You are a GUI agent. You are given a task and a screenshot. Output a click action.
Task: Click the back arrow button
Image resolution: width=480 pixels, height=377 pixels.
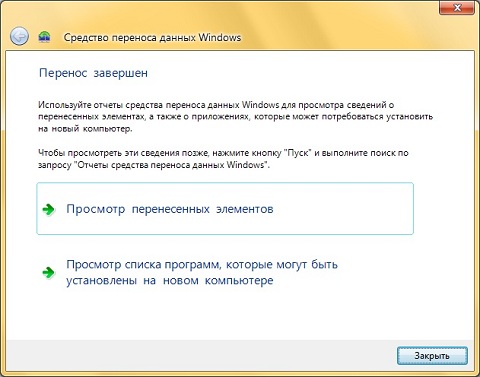[x=19, y=36]
